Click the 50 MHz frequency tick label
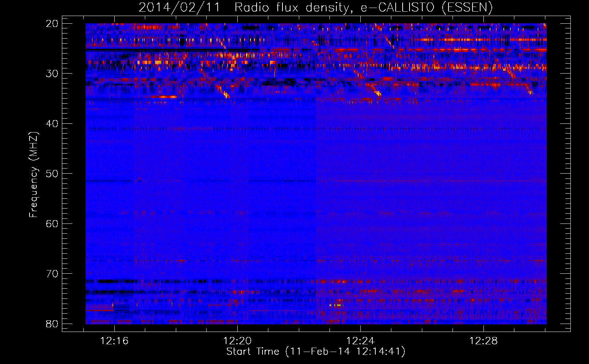Image resolution: width=589 pixels, height=364 pixels. (52, 174)
